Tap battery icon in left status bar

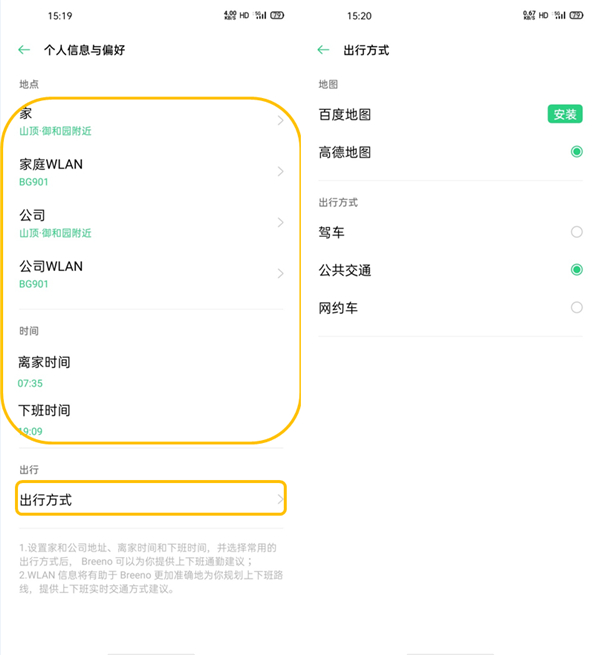pos(276,16)
